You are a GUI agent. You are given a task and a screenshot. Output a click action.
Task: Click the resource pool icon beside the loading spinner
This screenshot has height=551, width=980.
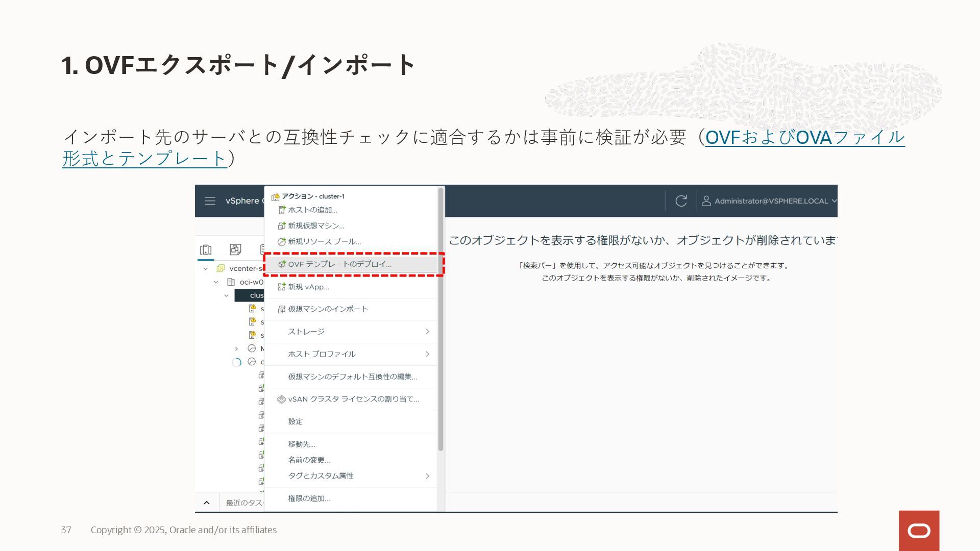point(252,362)
